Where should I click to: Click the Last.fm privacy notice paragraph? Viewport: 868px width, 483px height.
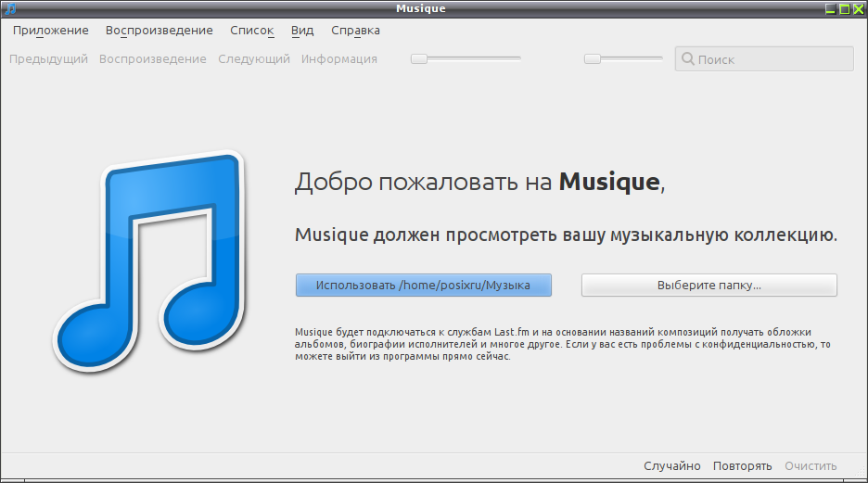click(x=562, y=344)
